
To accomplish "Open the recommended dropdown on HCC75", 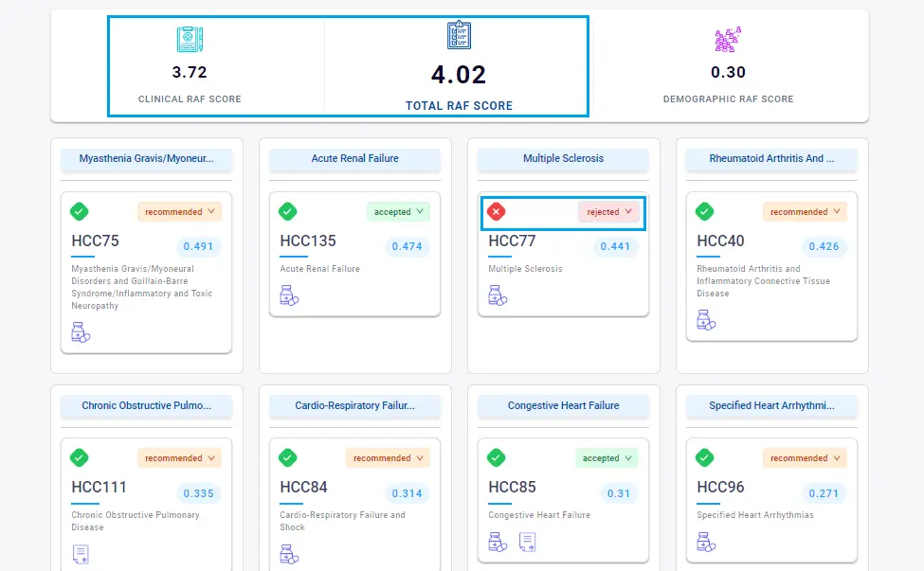I will pos(180,212).
